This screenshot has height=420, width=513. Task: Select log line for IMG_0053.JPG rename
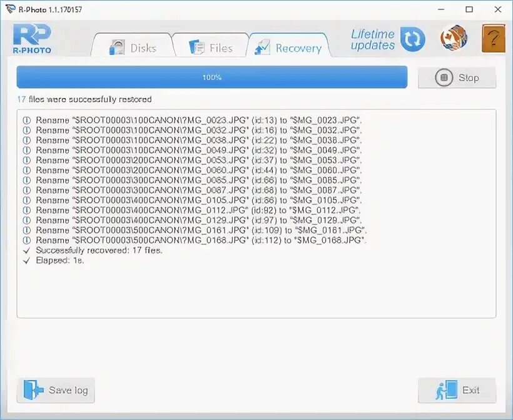(198, 160)
